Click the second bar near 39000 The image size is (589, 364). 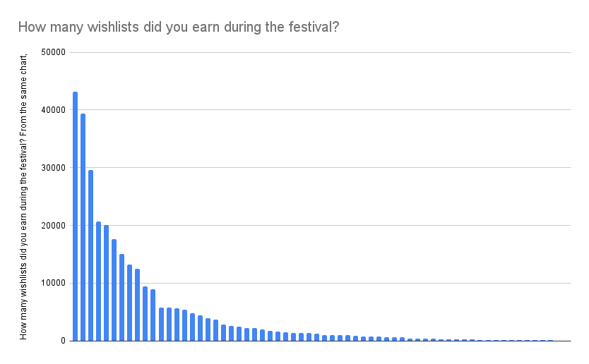[x=83, y=227]
